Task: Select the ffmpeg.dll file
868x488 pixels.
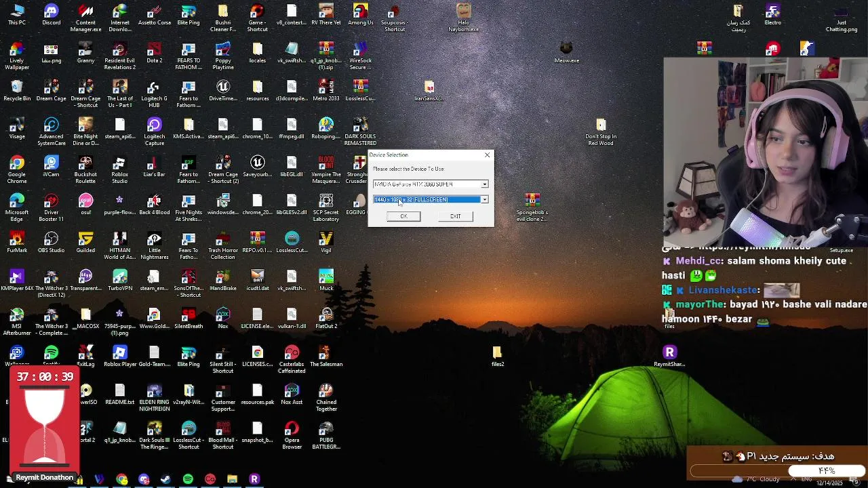Action: coord(292,129)
